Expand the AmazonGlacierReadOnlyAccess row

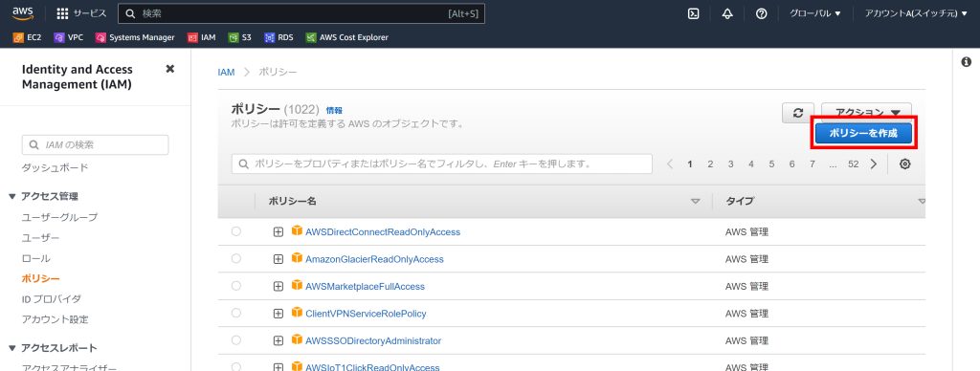(x=278, y=259)
